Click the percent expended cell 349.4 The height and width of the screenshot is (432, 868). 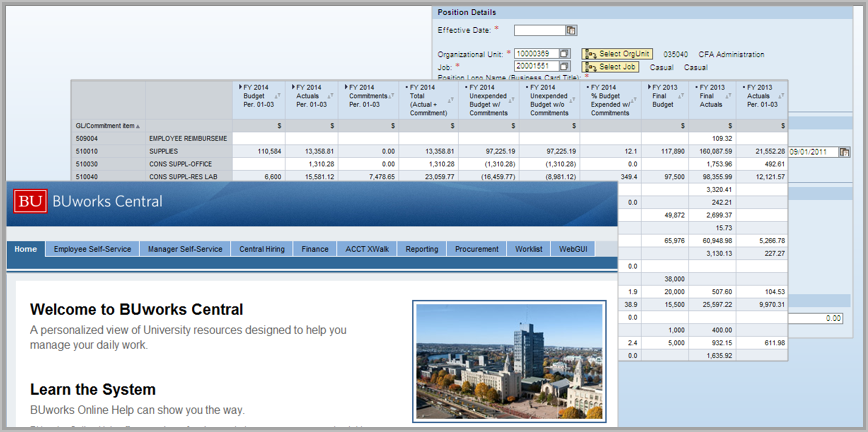[x=631, y=177]
